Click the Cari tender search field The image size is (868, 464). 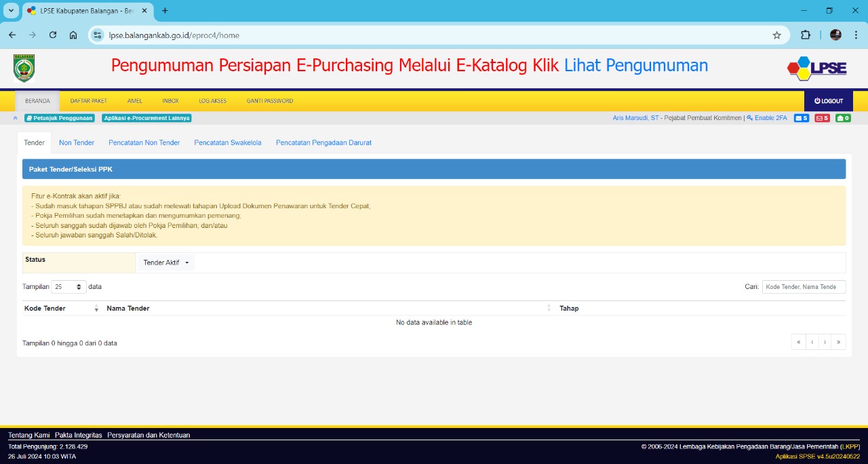tap(804, 287)
